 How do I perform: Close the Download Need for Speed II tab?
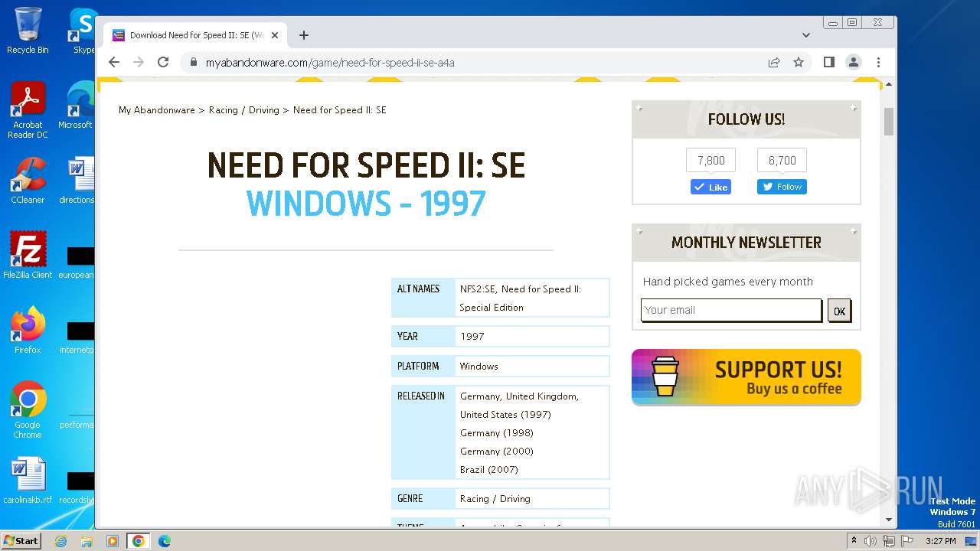pyautogui.click(x=275, y=35)
